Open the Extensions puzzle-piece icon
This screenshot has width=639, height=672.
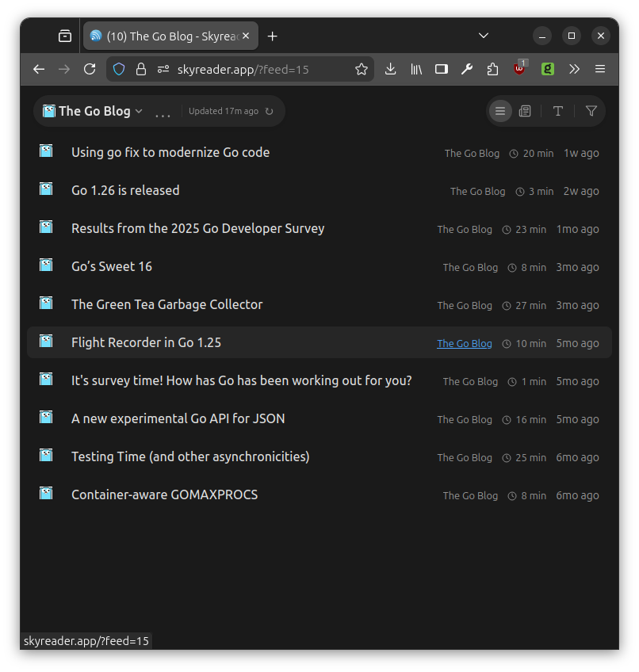coord(492,70)
